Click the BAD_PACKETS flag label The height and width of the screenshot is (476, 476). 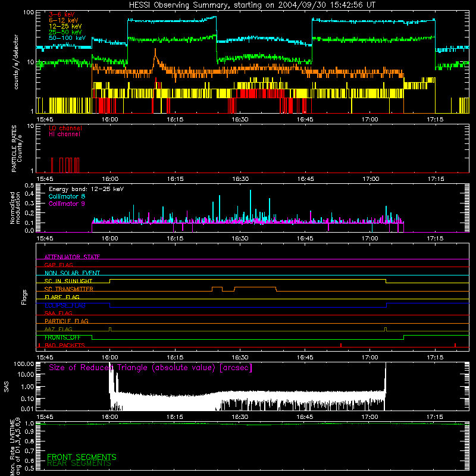coord(65,345)
